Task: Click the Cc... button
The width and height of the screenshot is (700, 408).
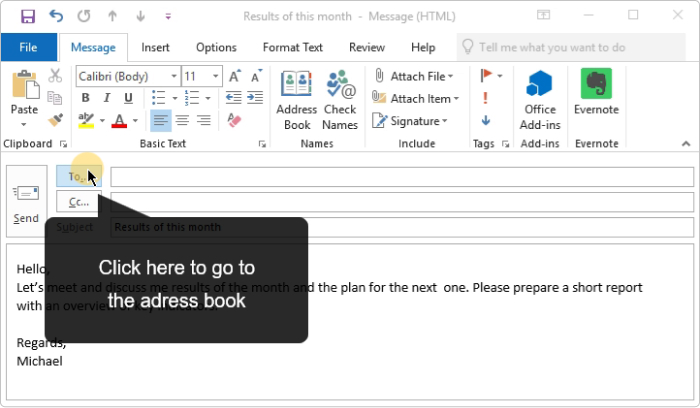Action: pos(79,201)
